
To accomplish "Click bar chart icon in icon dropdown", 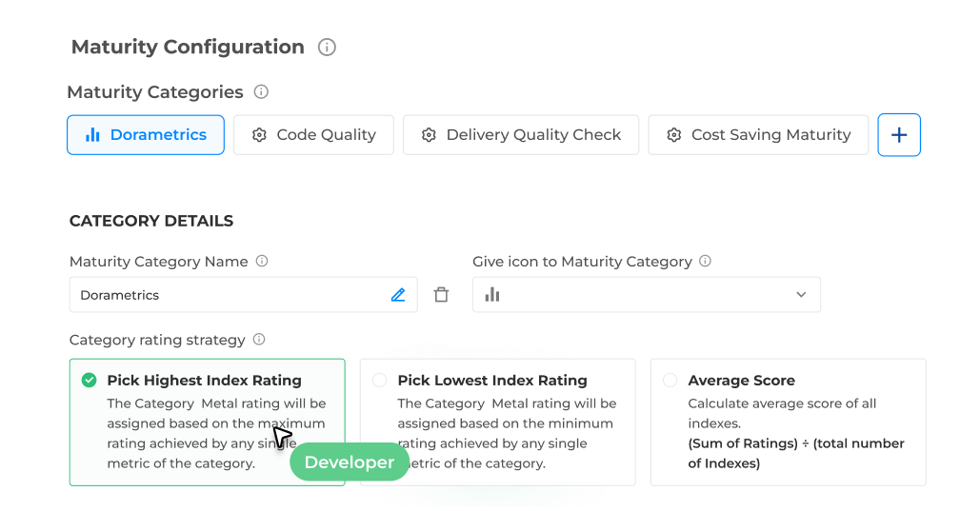I will [x=492, y=295].
